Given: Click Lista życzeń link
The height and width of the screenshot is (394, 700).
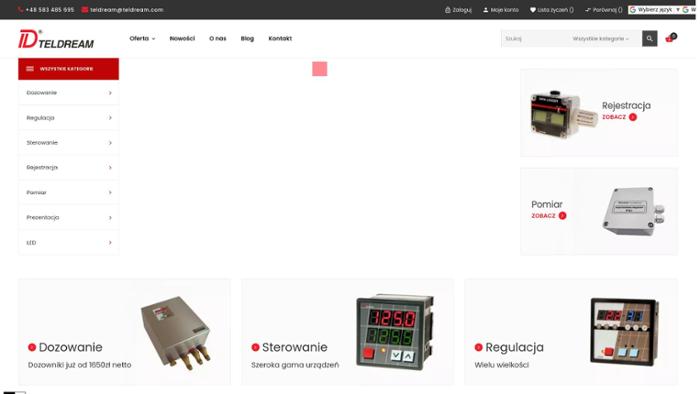Looking at the screenshot, I should coord(555,9).
